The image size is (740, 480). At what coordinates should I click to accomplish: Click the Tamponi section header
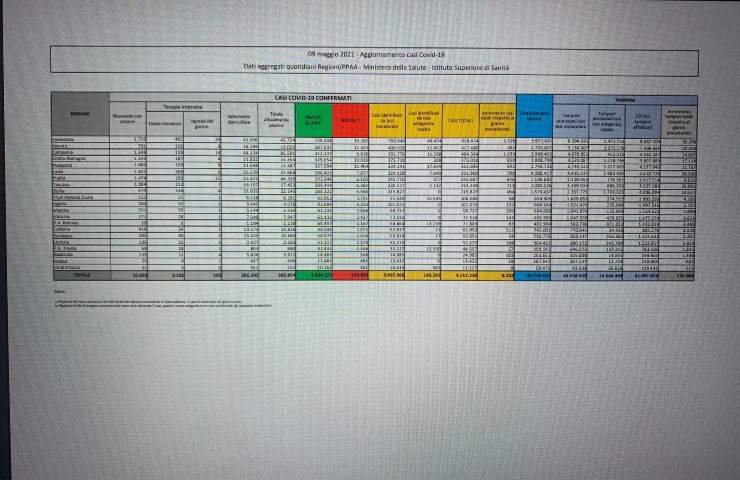point(628,100)
